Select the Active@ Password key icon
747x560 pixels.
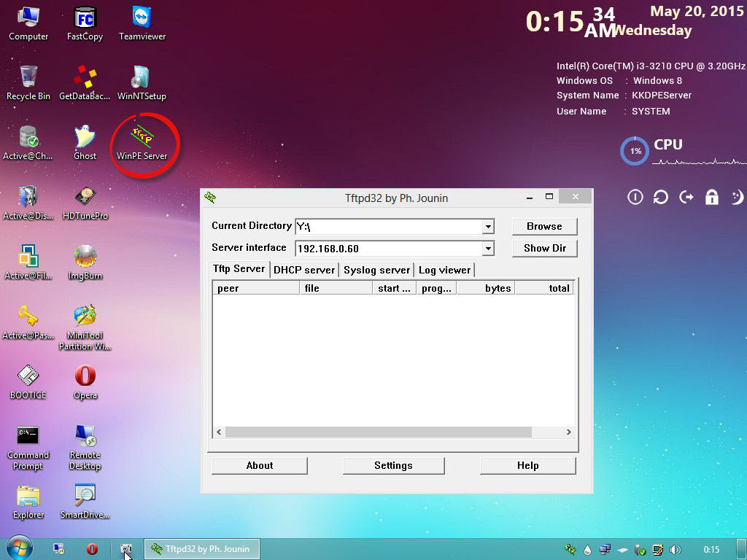28,322
